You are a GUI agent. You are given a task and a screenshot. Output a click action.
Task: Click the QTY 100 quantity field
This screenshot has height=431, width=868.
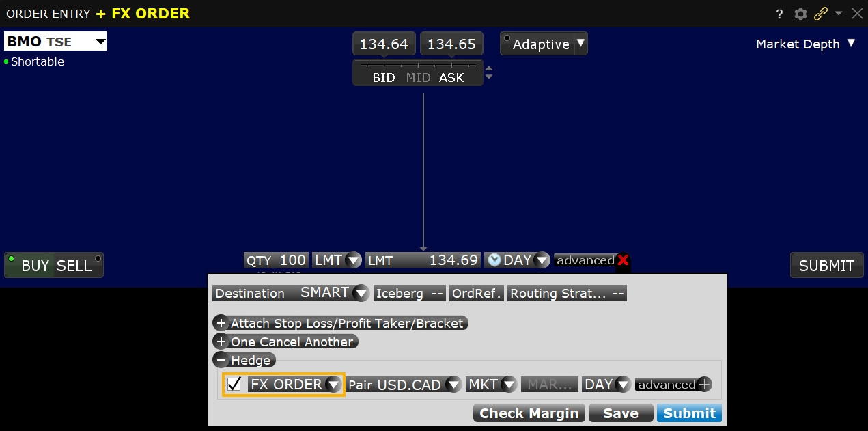pyautogui.click(x=276, y=260)
